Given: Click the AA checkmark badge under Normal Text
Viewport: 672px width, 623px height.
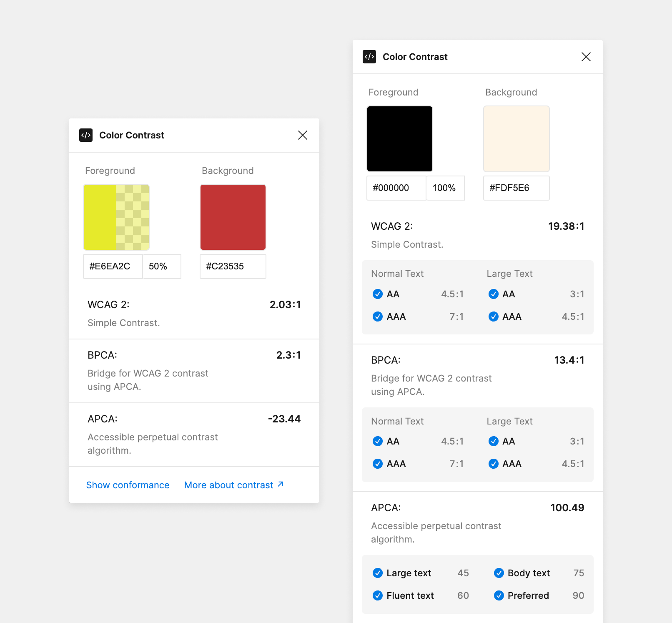Looking at the screenshot, I should click(x=378, y=294).
